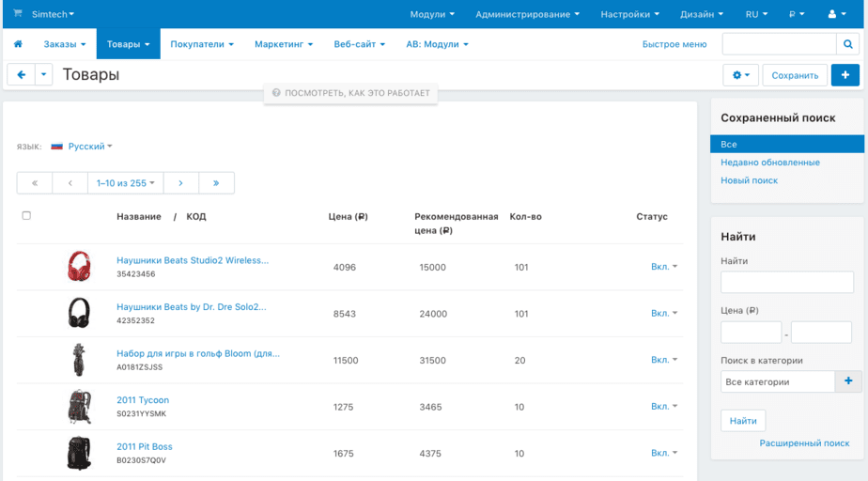Screen dimensions: 868x481
Task: Click the Russian flag language icon
Action: coord(56,147)
